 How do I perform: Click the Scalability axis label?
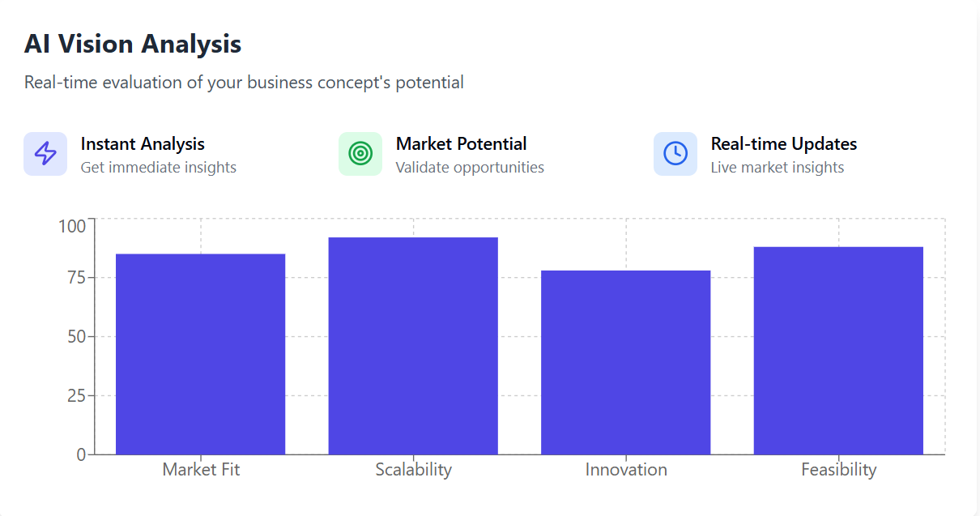pyautogui.click(x=413, y=470)
